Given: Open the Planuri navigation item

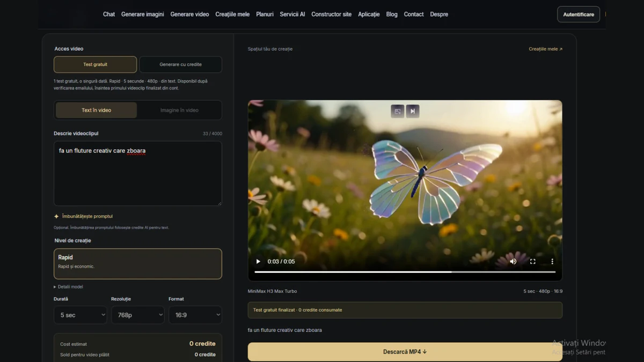Looking at the screenshot, I should 265,14.
